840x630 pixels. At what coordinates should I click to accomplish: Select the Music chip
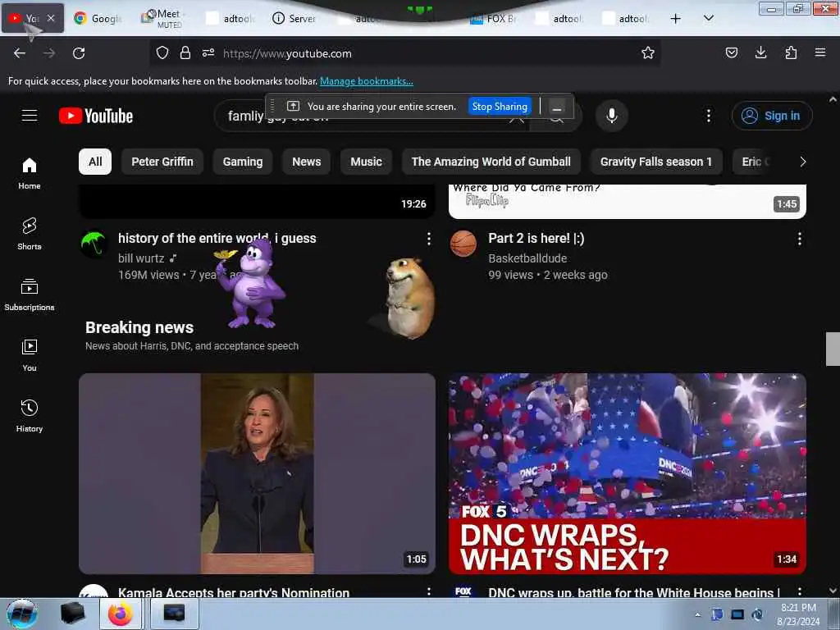click(x=366, y=162)
